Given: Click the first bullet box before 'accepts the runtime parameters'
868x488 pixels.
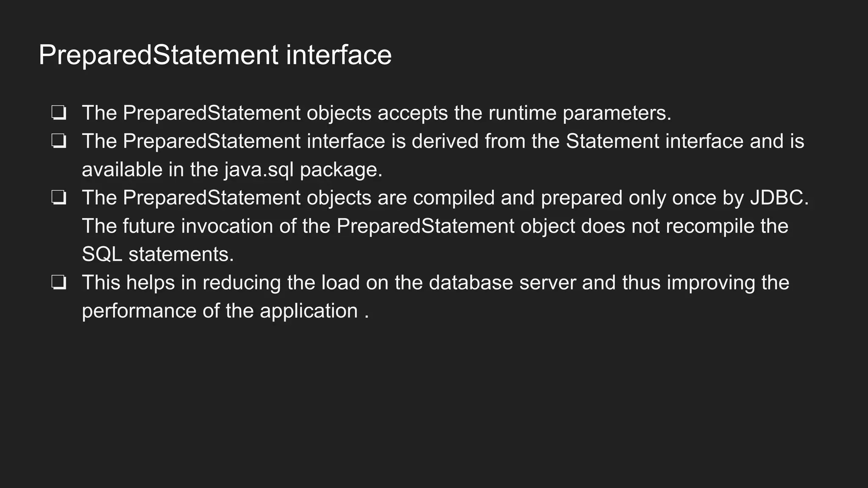Looking at the screenshot, I should click(58, 113).
